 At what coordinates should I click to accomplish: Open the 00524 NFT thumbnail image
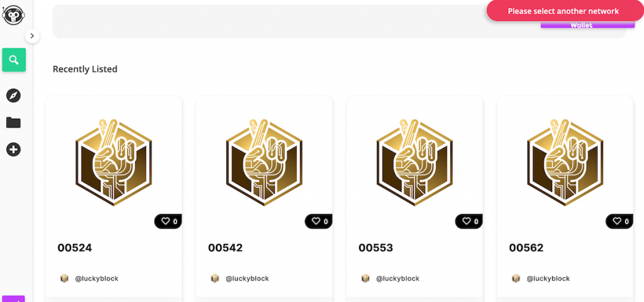114,162
